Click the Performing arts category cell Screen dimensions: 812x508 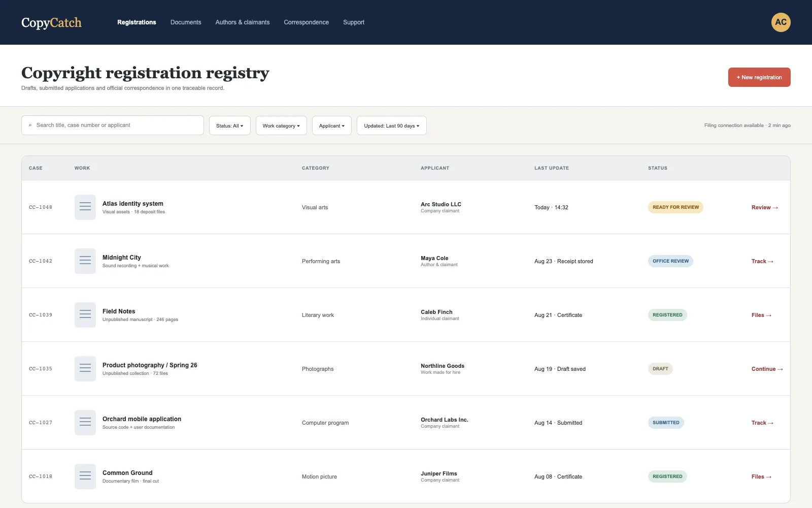click(321, 261)
